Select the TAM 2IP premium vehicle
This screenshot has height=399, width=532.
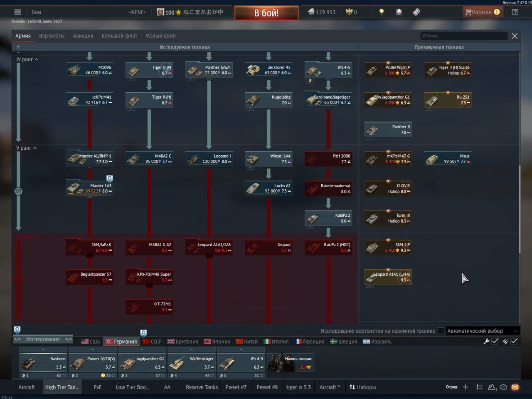(388, 247)
